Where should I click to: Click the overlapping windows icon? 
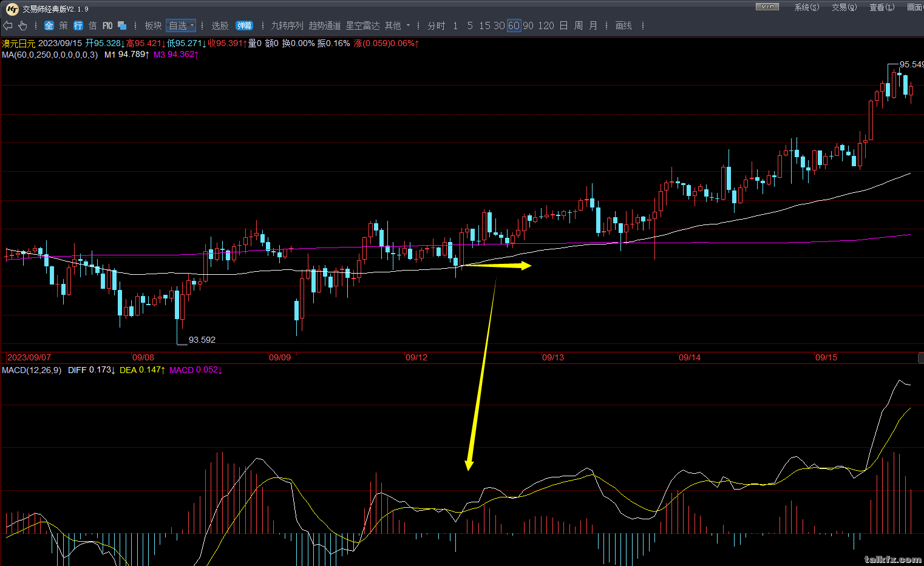pos(122,25)
